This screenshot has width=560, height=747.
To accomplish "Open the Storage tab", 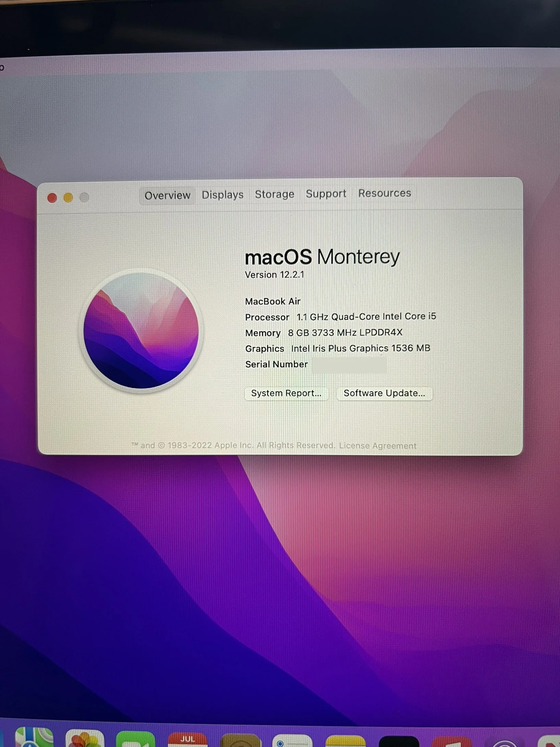I will tap(275, 194).
